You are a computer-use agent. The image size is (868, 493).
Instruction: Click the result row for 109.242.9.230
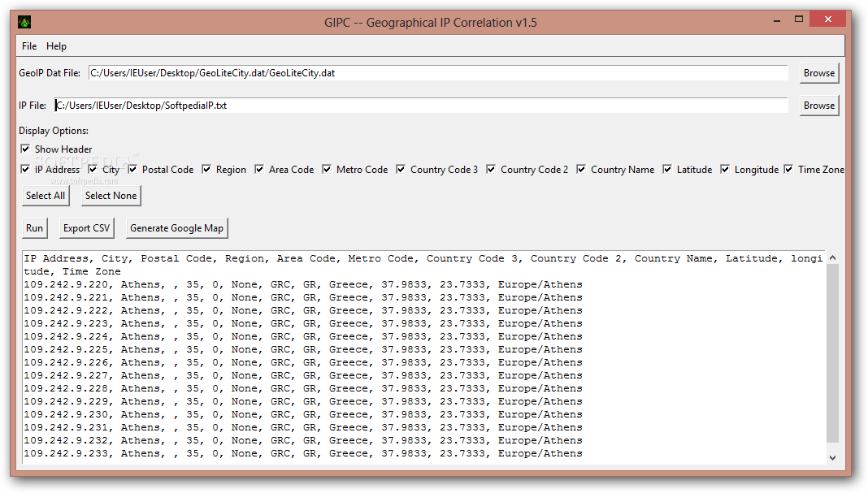[303, 414]
